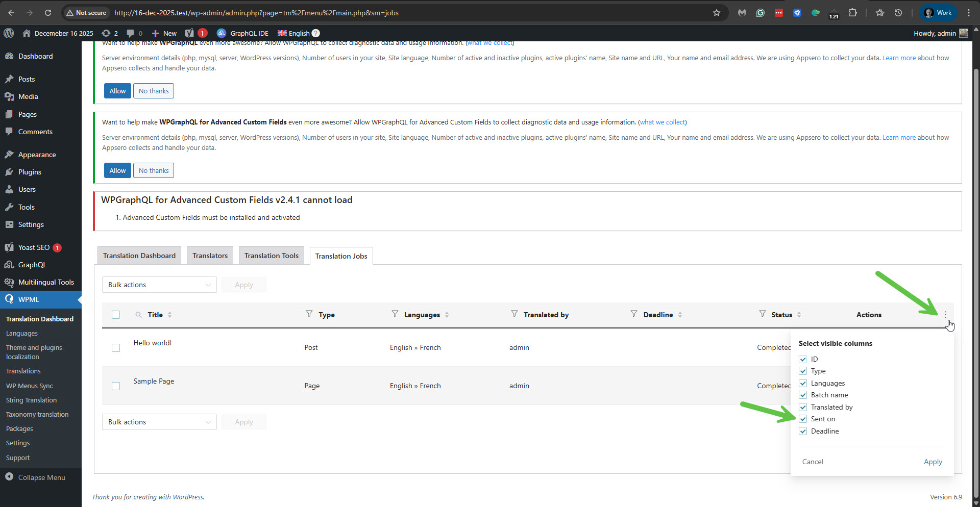Uncheck the Sent on column checkbox
Image resolution: width=980 pixels, height=507 pixels.
pos(803,419)
